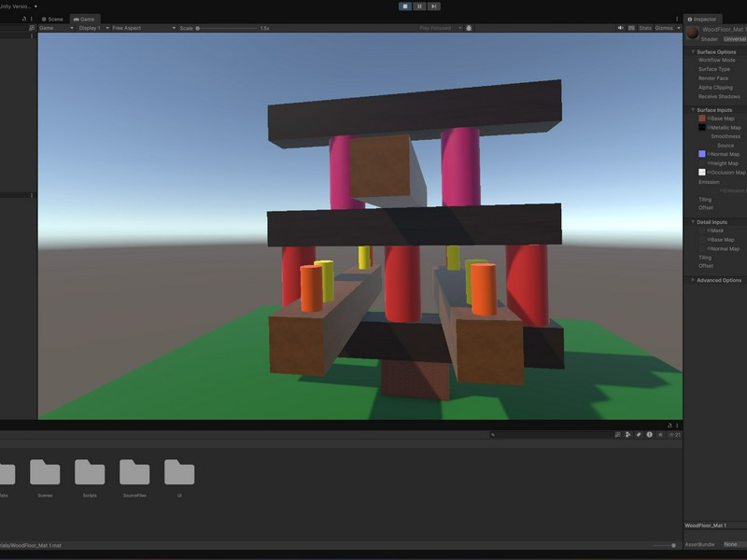This screenshot has height=560, width=747.
Task: Toggle hidden packages visibility count
Action: tap(675, 435)
